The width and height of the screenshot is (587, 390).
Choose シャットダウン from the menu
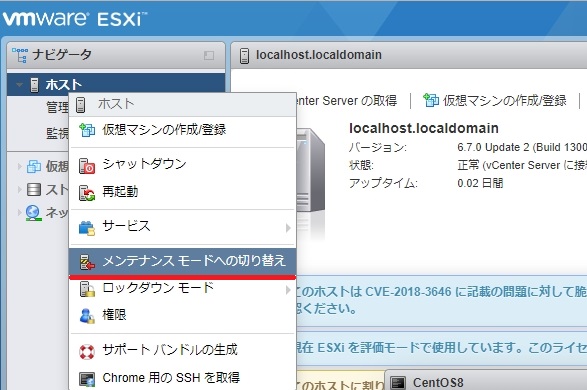point(183,164)
